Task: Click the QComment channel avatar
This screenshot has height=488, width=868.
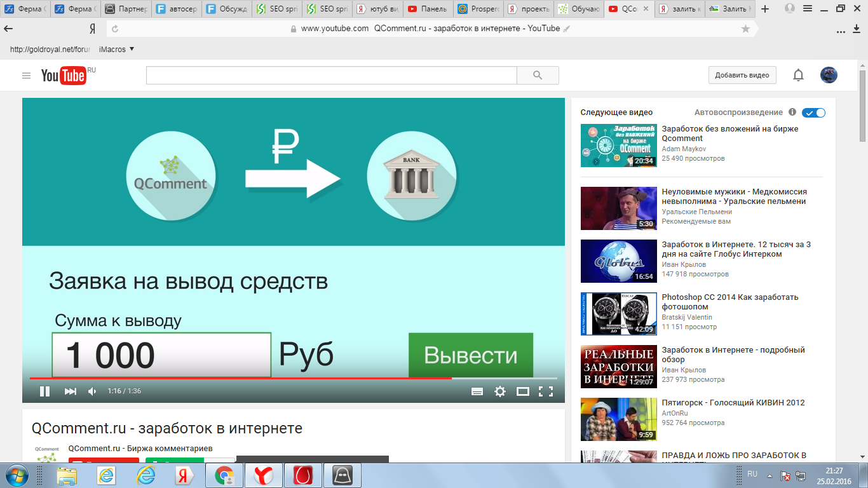Action: click(47, 453)
